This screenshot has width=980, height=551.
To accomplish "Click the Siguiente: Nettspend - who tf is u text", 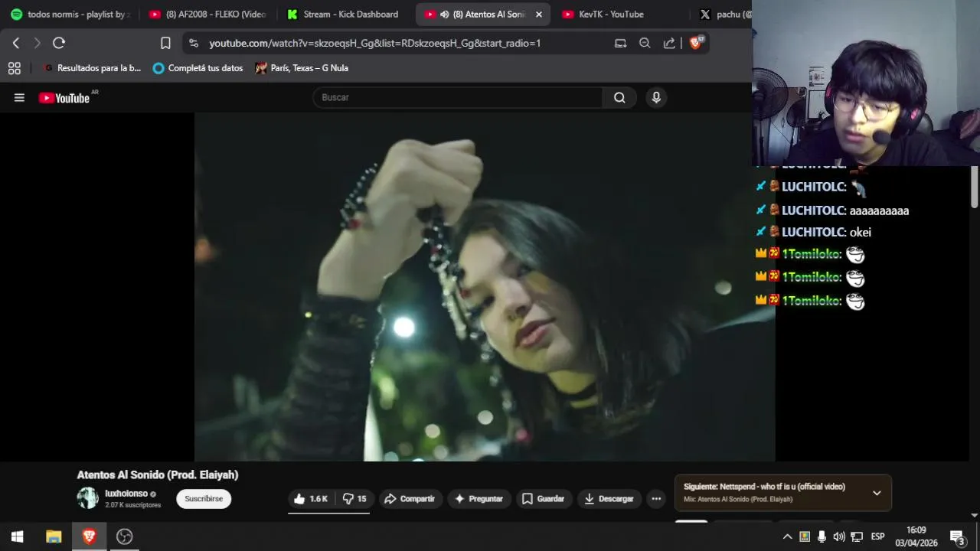I will tap(764, 487).
